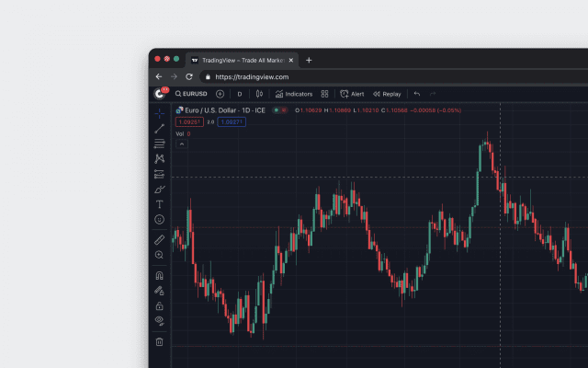Open the candlestick chart type dropdown
This screenshot has height=368, width=588.
tap(259, 94)
